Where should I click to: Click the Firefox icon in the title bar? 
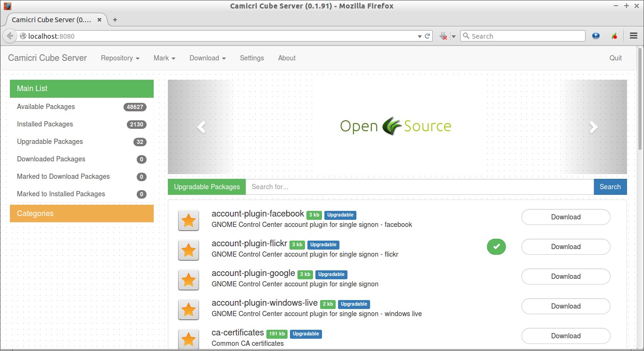coord(7,6)
